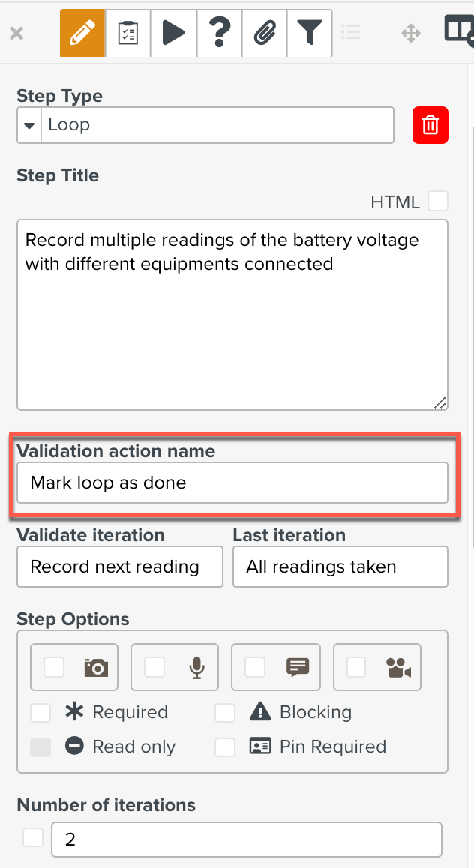
Task: Close the step editor panel
Action: pyautogui.click(x=16, y=33)
